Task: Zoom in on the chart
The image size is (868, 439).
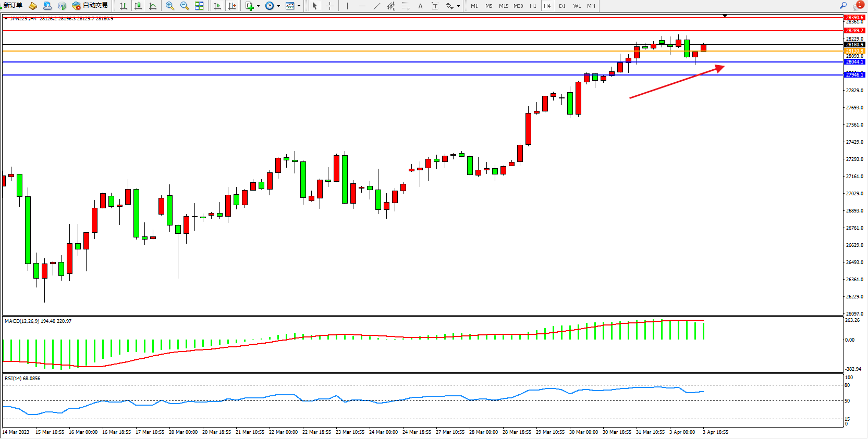Action: (170, 6)
